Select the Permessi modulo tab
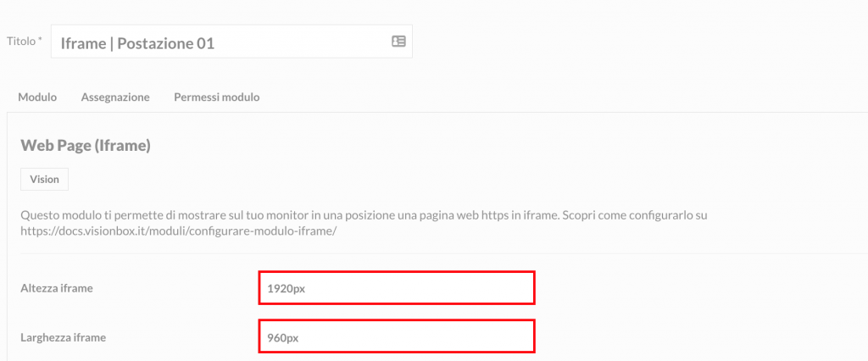868x361 pixels. 216,97
